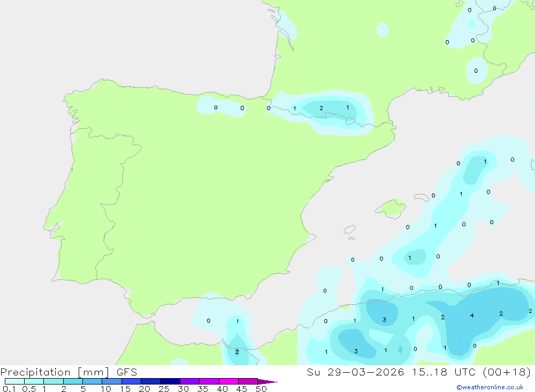Click the '50' legend scale label
535x392 pixels.
pos(261,389)
